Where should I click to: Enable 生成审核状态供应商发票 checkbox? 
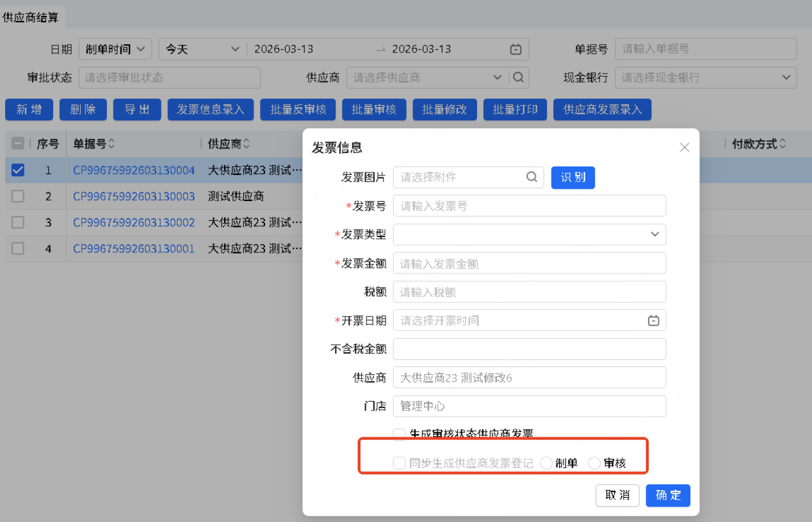tap(400, 434)
